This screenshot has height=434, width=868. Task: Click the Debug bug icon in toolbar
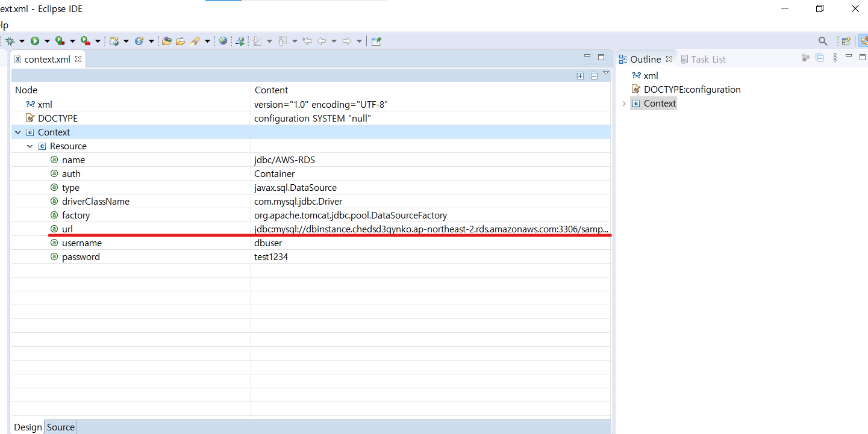click(10, 41)
